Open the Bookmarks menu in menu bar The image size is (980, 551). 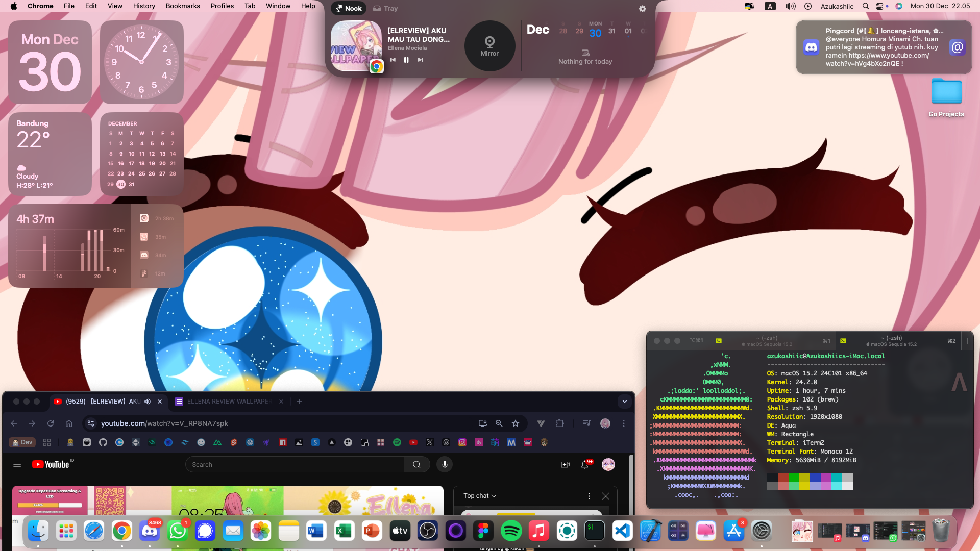[x=182, y=6]
